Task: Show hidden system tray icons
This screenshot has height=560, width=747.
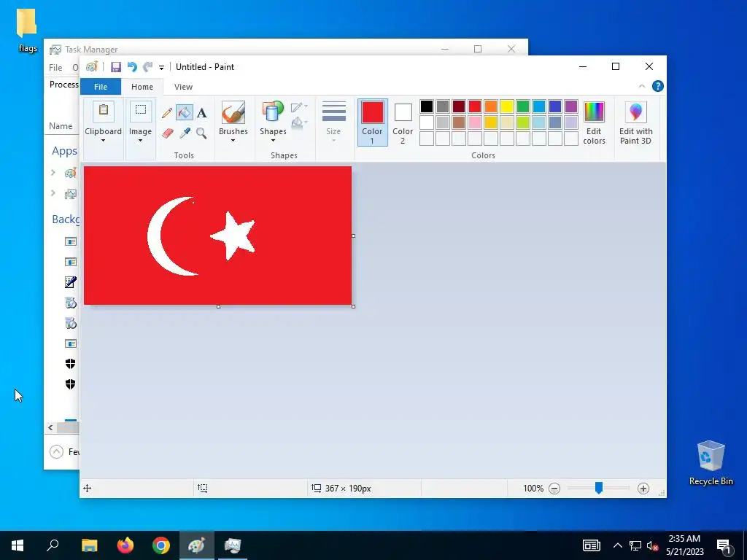Action: pos(617,545)
